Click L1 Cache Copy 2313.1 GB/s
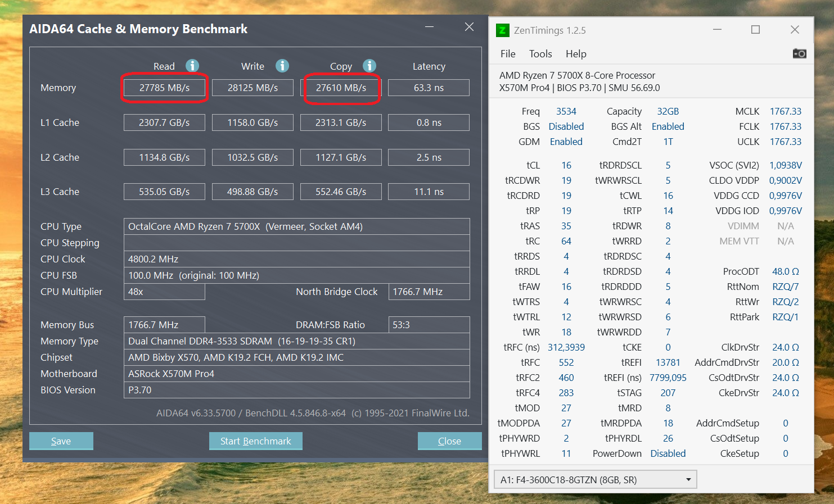The image size is (834, 504). tap(341, 122)
